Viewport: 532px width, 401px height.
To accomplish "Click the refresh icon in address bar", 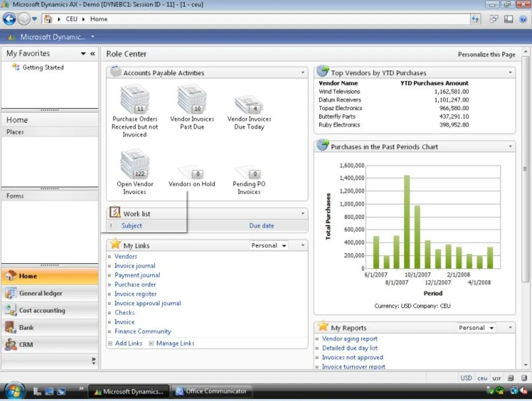I will pyautogui.click(x=475, y=19).
